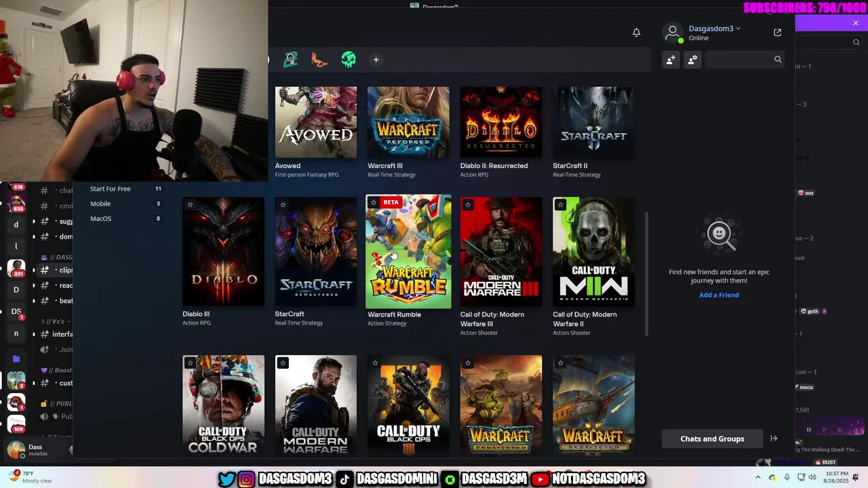Viewport: 868px width, 488px height.
Task: Open friend settings person-gear icon
Action: [x=692, y=60]
